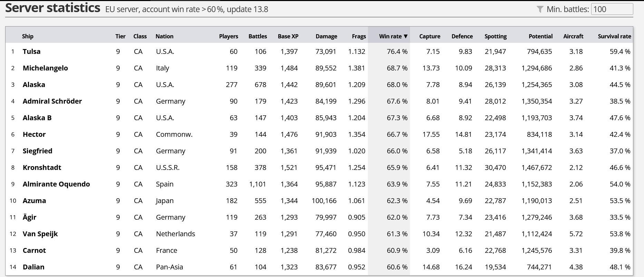Open the Dalian ship entry
This screenshot has height=277, width=644.
click(33, 267)
